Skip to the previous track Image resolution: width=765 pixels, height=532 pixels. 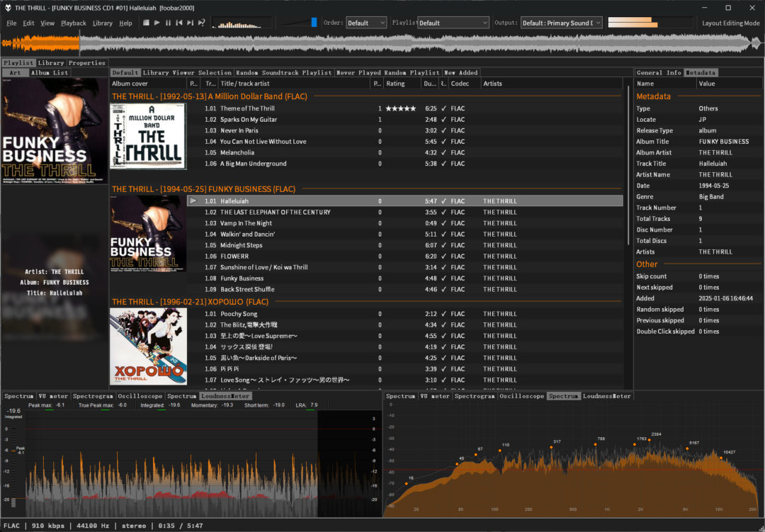[x=179, y=23]
